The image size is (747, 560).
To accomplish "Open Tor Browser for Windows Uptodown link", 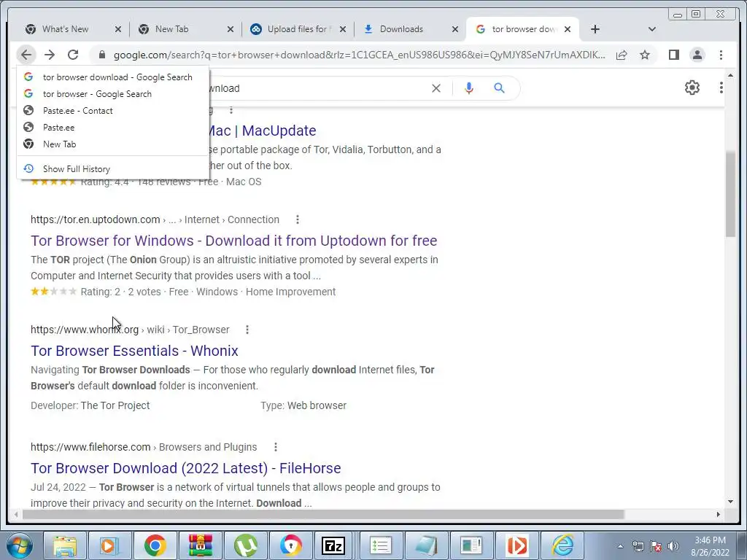I will click(234, 241).
